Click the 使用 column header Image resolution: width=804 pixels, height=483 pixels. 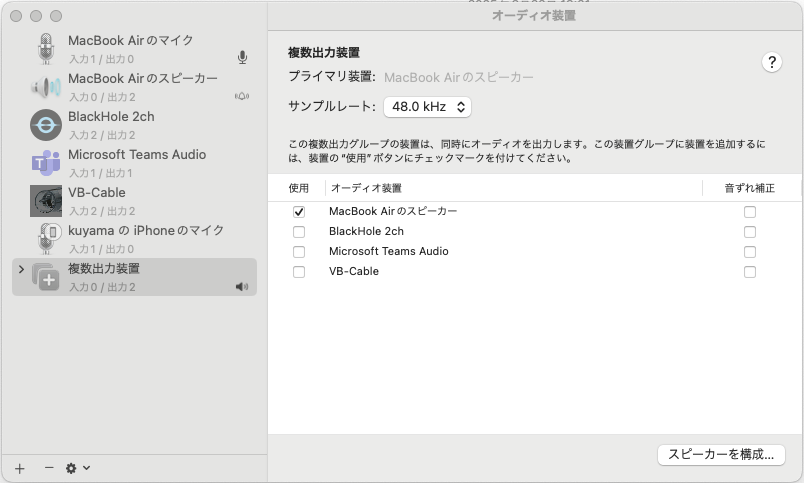[298, 188]
